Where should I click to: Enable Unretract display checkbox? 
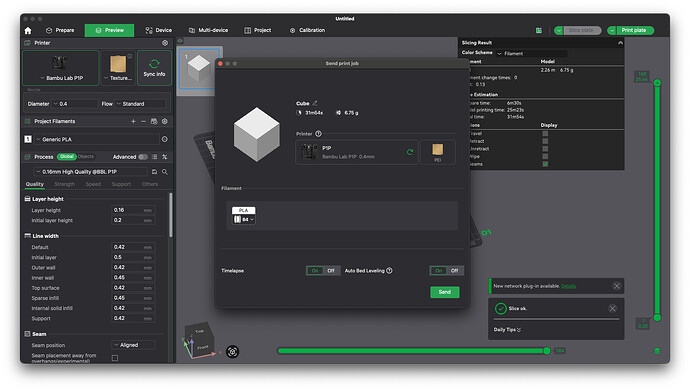(545, 149)
